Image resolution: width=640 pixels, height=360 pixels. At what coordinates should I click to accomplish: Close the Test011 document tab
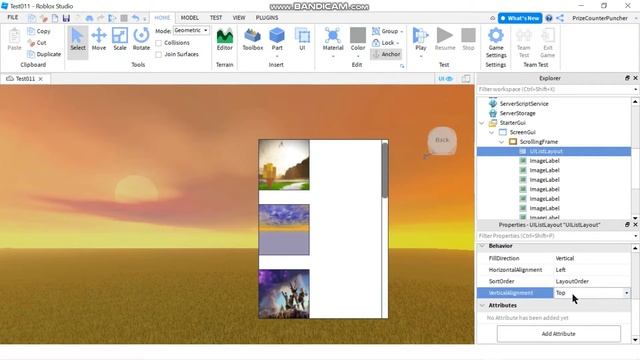point(40,79)
